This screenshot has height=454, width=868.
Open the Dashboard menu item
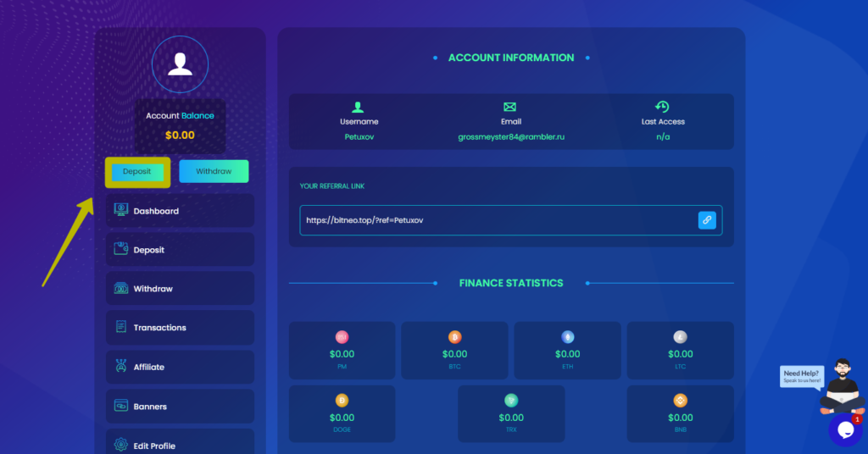[180, 211]
